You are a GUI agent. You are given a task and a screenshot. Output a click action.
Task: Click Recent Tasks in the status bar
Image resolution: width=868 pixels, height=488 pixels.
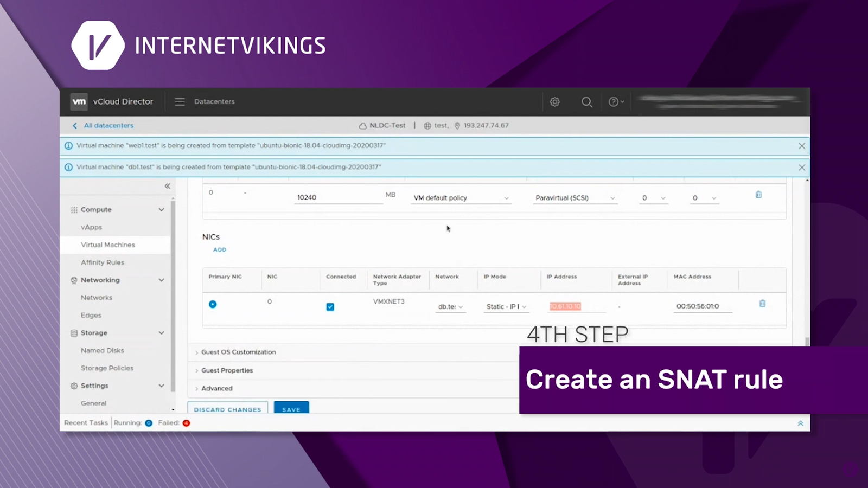86,423
